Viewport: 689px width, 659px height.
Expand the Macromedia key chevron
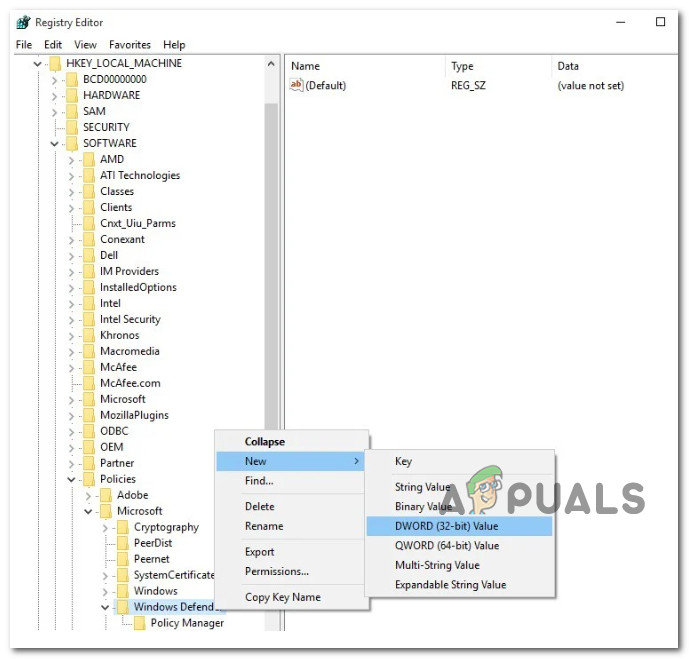point(71,352)
